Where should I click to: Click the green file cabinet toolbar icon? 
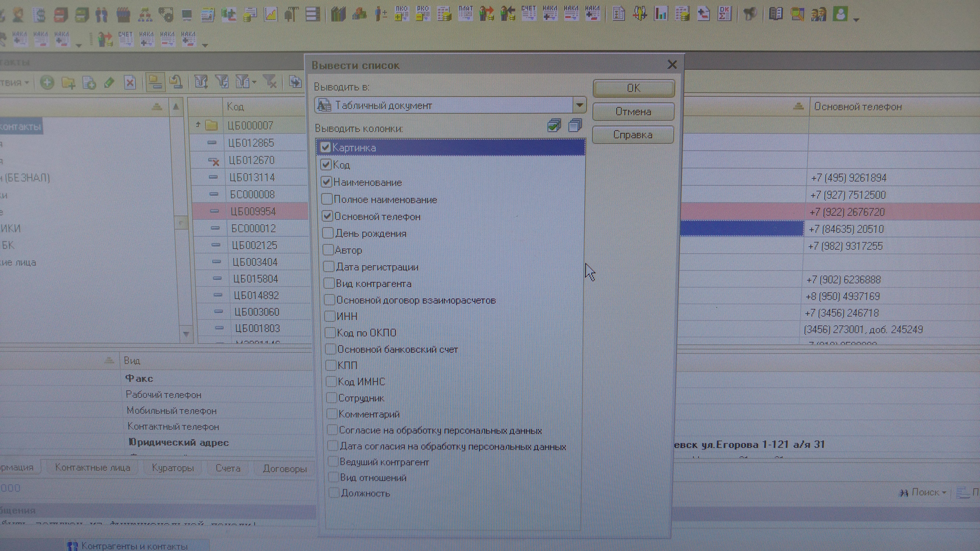coord(81,15)
